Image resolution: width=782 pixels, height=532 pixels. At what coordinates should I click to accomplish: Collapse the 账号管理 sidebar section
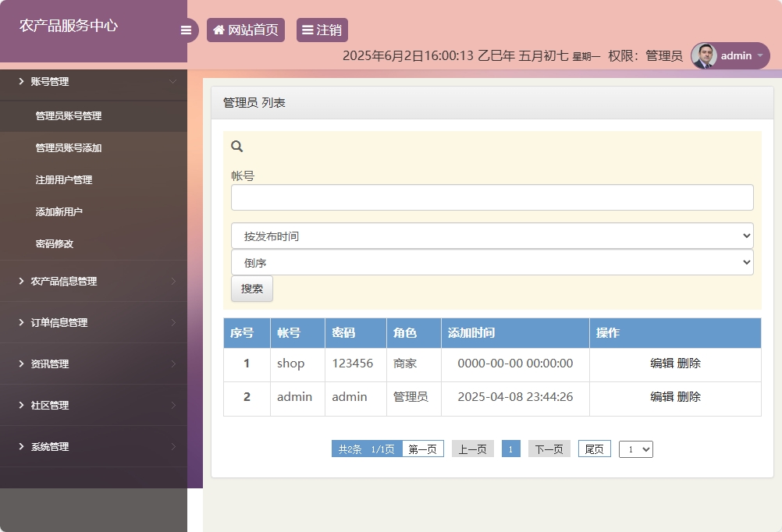94,82
